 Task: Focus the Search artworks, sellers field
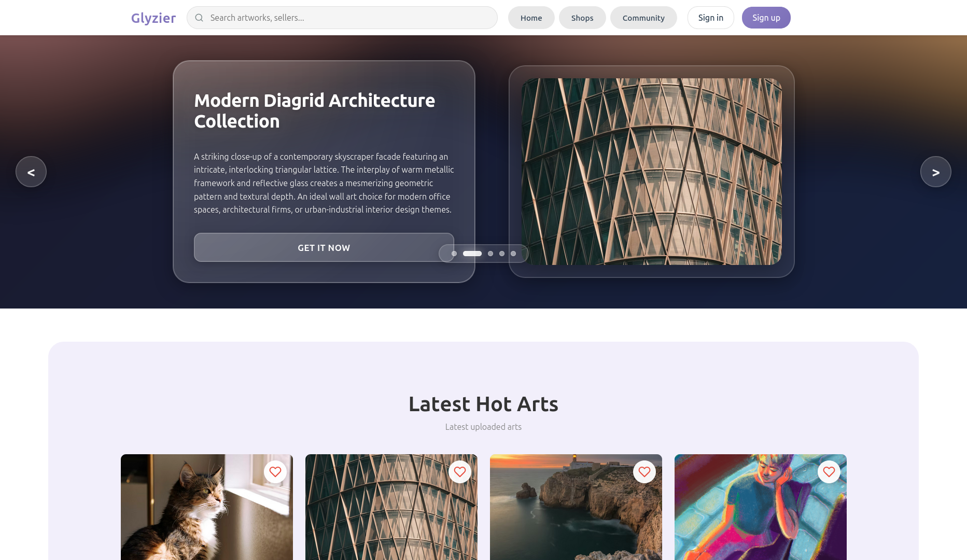(x=342, y=18)
